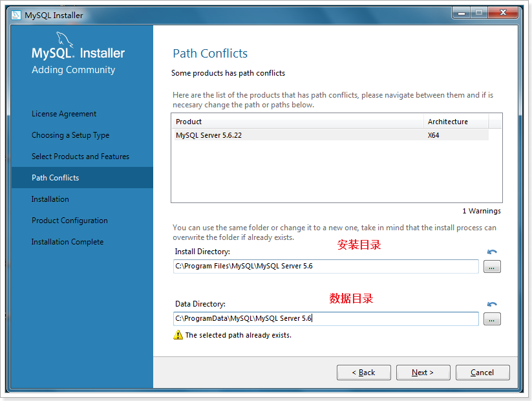Cancel the installation
Image resolution: width=532 pixels, height=401 pixels.
(482, 373)
